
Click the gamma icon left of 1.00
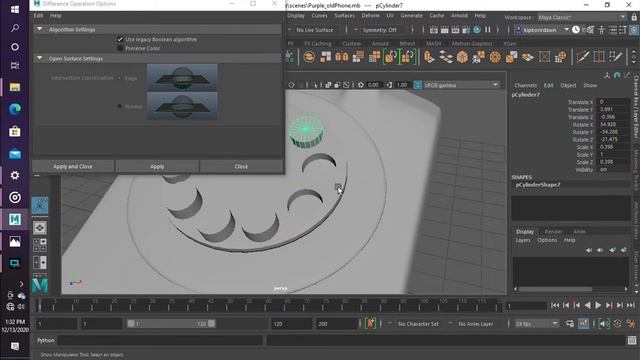point(389,85)
